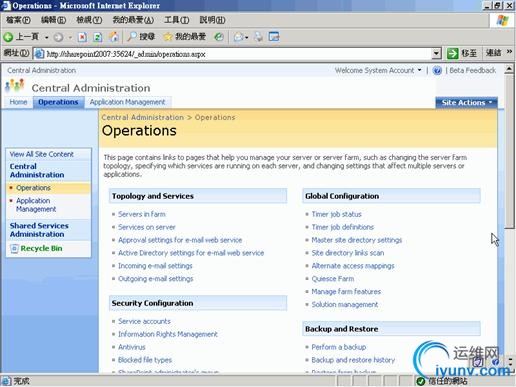The image size is (516, 387).
Task: Click the trusted sites status icon
Action: 421,381
